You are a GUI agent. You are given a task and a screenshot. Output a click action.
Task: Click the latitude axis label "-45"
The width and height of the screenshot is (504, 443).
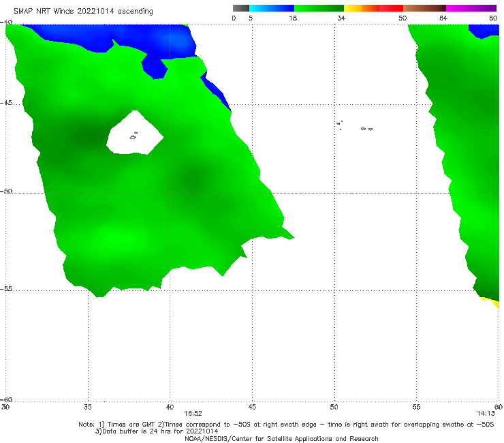6,103
